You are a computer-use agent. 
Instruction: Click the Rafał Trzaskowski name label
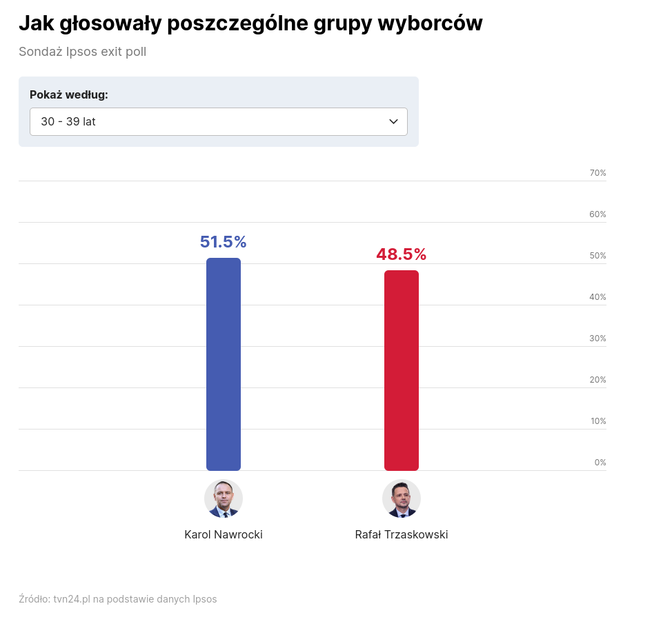(402, 534)
